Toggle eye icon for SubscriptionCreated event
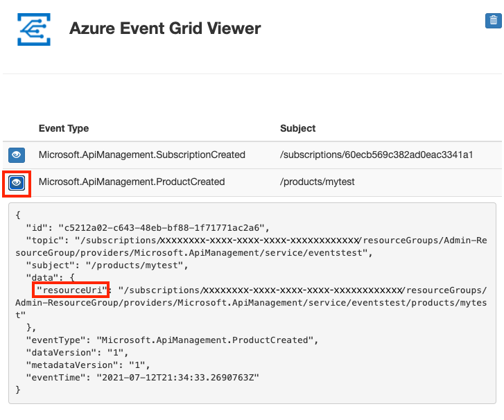Screen dimensions: 504x420 tap(17, 155)
